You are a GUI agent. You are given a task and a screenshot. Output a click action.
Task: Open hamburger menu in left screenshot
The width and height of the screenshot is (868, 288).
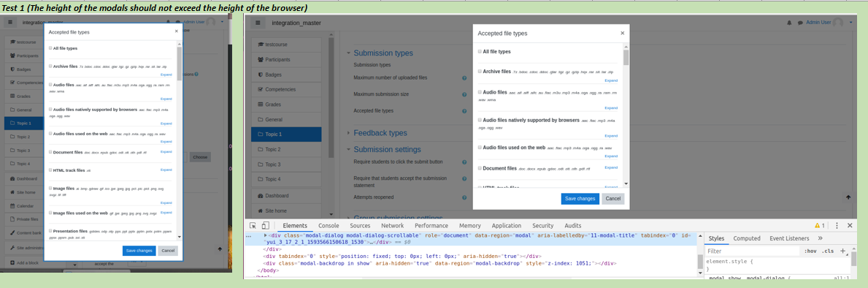(x=10, y=22)
